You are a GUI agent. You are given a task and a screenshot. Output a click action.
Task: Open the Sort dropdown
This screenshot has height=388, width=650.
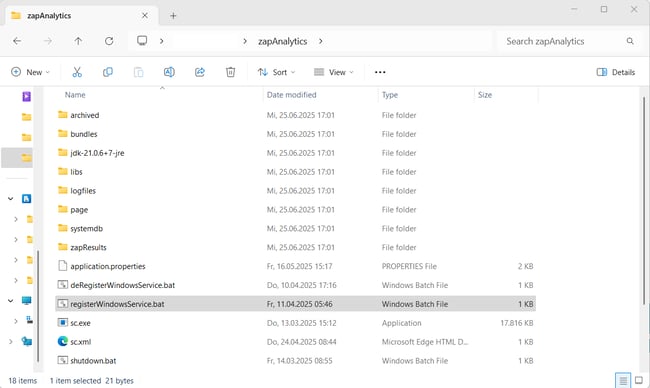[276, 72]
